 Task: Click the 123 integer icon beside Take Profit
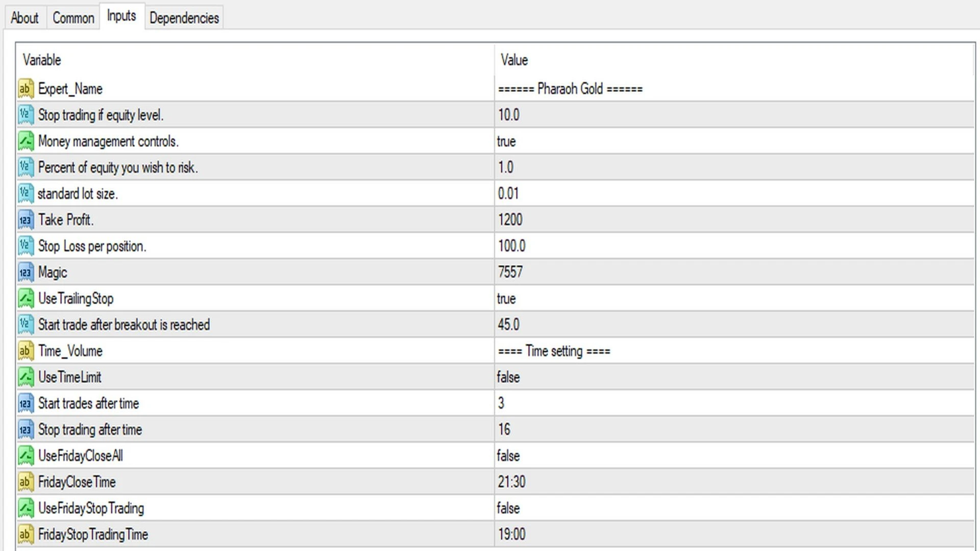tap(25, 219)
